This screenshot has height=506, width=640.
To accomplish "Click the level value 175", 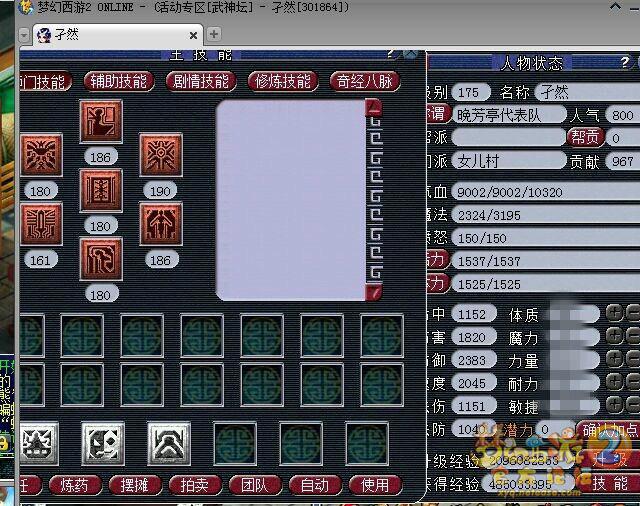I will tap(471, 92).
